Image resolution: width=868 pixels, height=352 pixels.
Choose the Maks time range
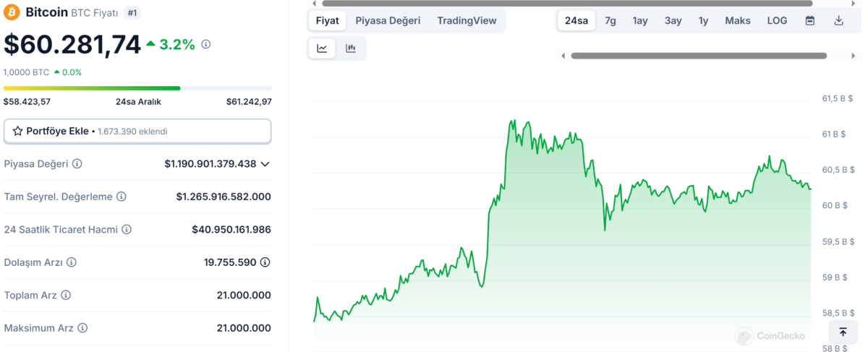click(x=738, y=21)
